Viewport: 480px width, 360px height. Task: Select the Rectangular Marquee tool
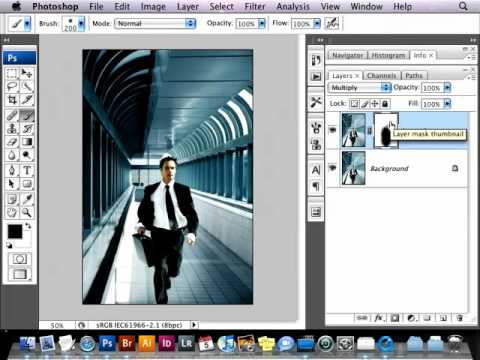(x=12, y=73)
